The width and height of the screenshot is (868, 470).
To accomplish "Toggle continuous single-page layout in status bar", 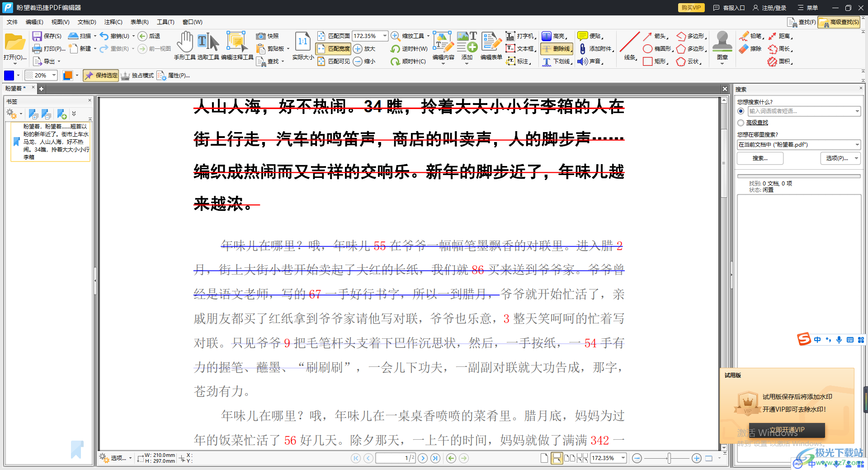I will click(557, 458).
